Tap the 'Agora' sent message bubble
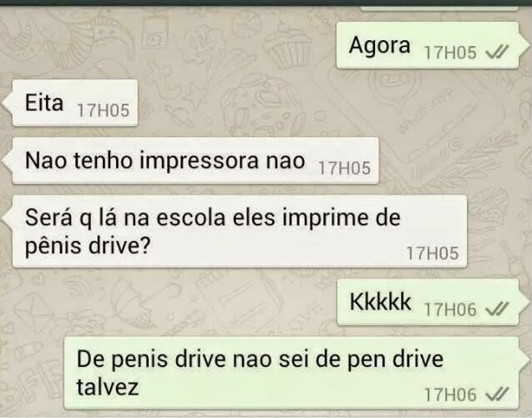The image size is (532, 418). 428,45
